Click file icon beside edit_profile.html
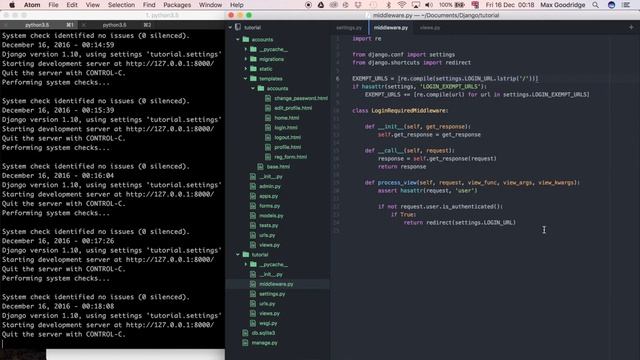The height and width of the screenshot is (360, 640). point(268,108)
